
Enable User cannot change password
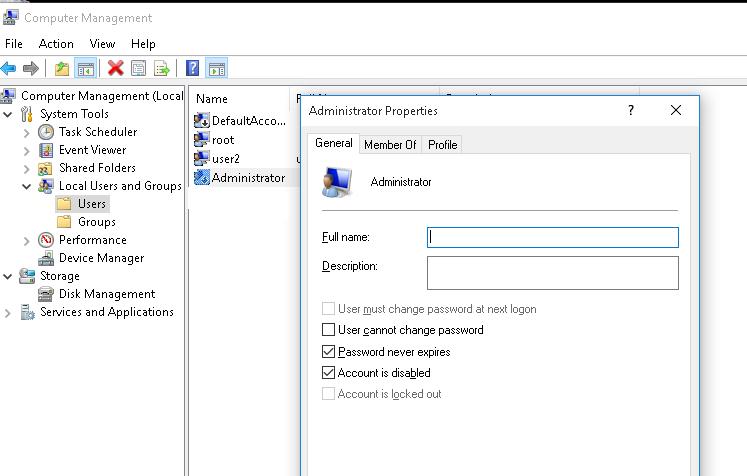329,330
